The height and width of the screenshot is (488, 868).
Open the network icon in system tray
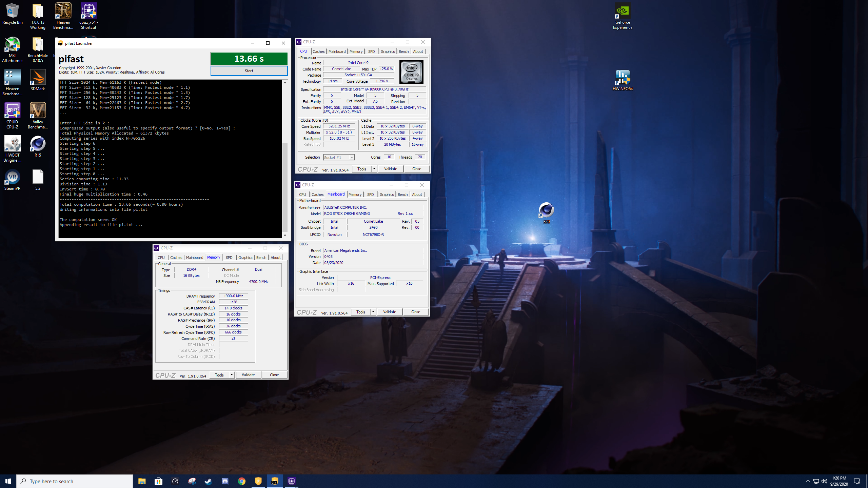coord(816,481)
